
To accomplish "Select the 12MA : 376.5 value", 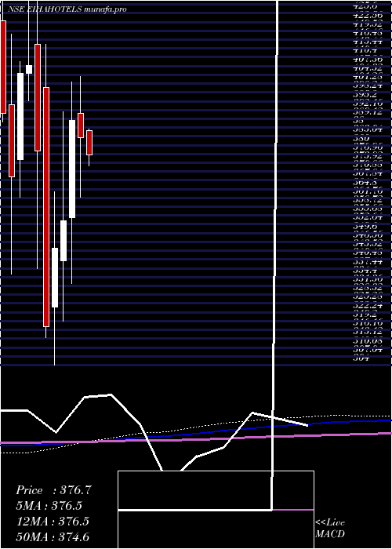I will (53, 521).
